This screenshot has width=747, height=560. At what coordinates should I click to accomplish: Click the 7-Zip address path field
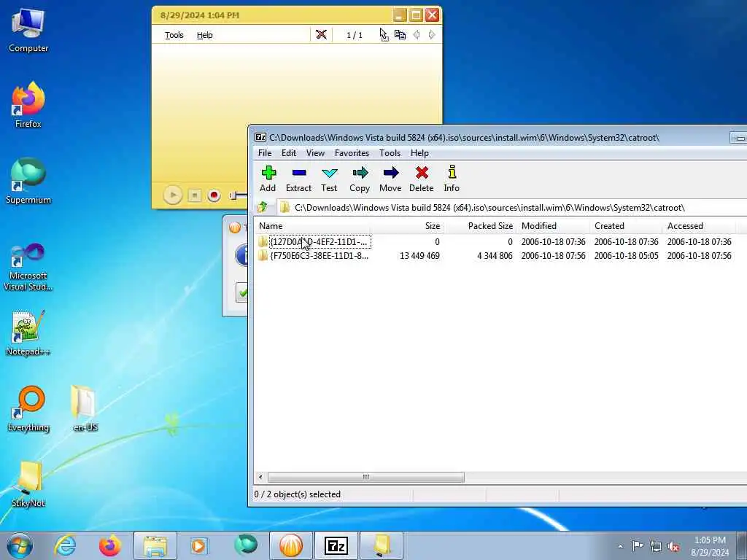[512, 208]
